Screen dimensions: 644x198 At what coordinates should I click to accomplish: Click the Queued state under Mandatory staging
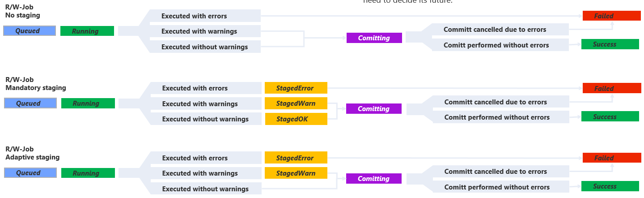pyautogui.click(x=30, y=103)
